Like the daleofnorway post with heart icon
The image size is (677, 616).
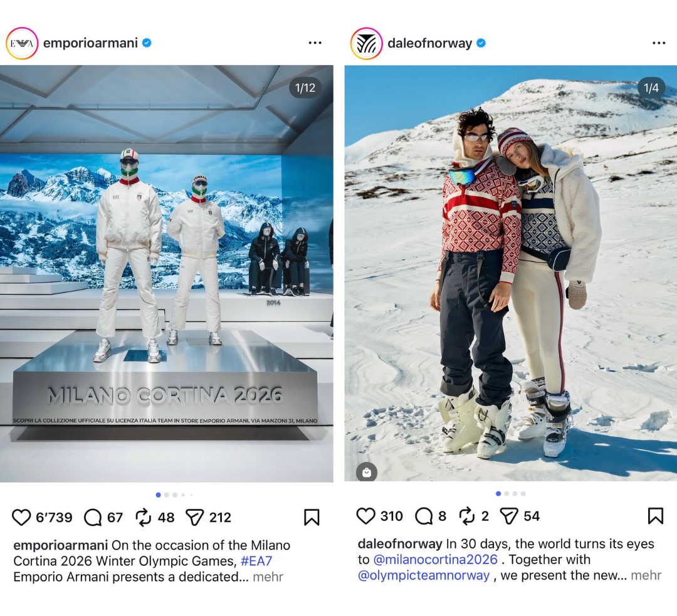click(x=365, y=516)
